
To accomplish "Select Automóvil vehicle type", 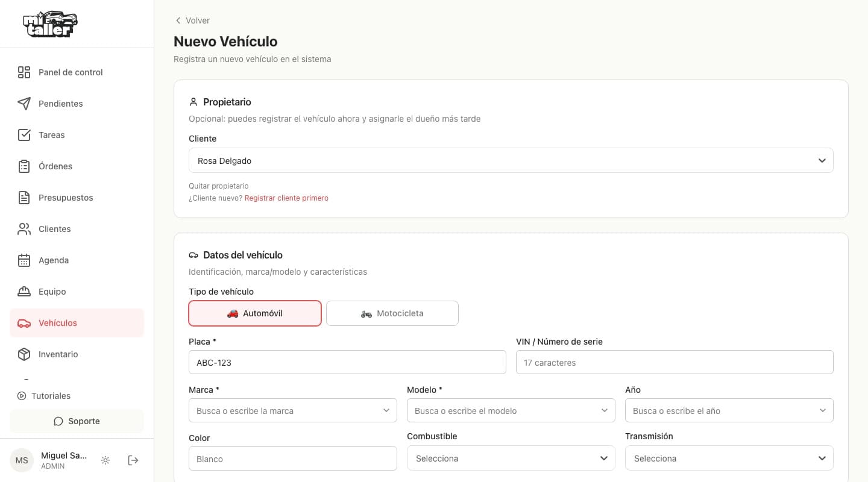I will click(255, 313).
